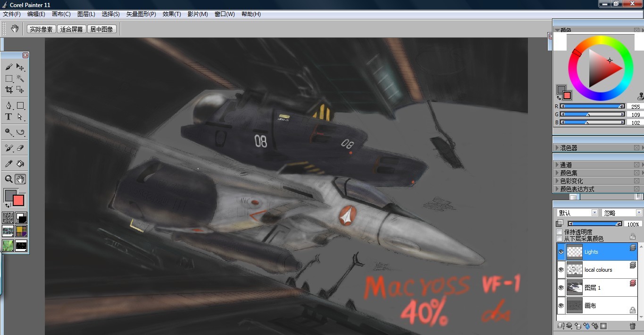This screenshot has height=335, width=644.
Task: Select the Text tool
Action: click(9, 117)
